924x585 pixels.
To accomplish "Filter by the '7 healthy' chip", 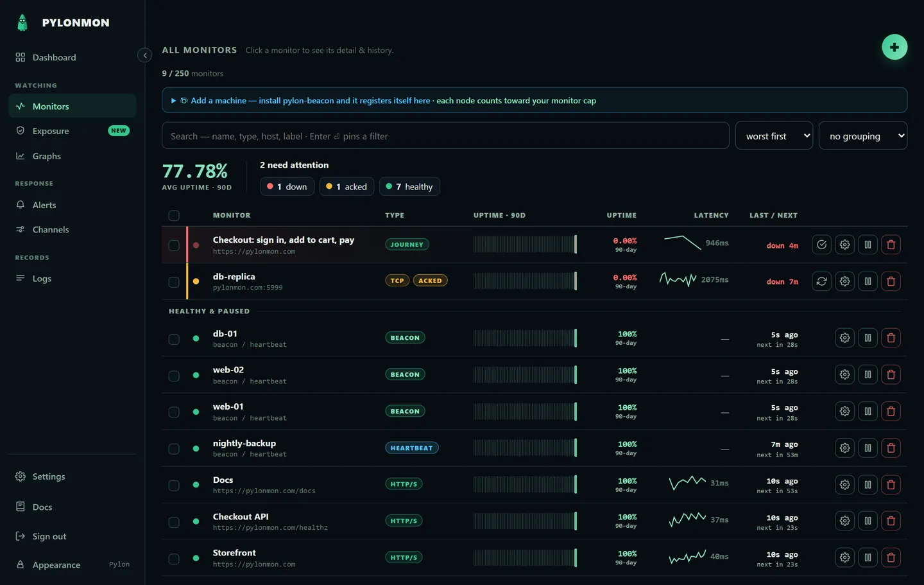I will [x=409, y=187].
